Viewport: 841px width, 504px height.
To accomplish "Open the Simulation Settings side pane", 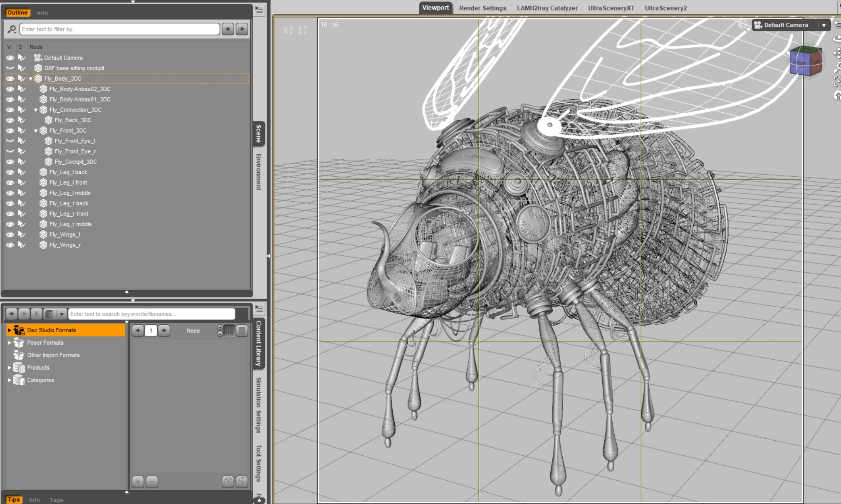I will [259, 405].
